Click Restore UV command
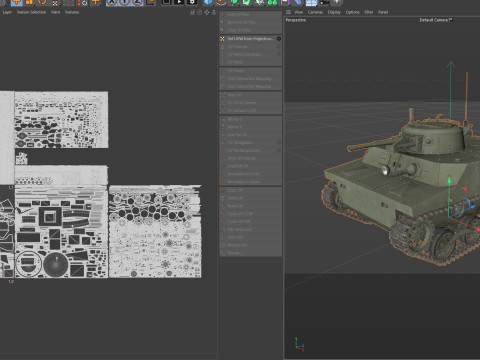 point(250,245)
